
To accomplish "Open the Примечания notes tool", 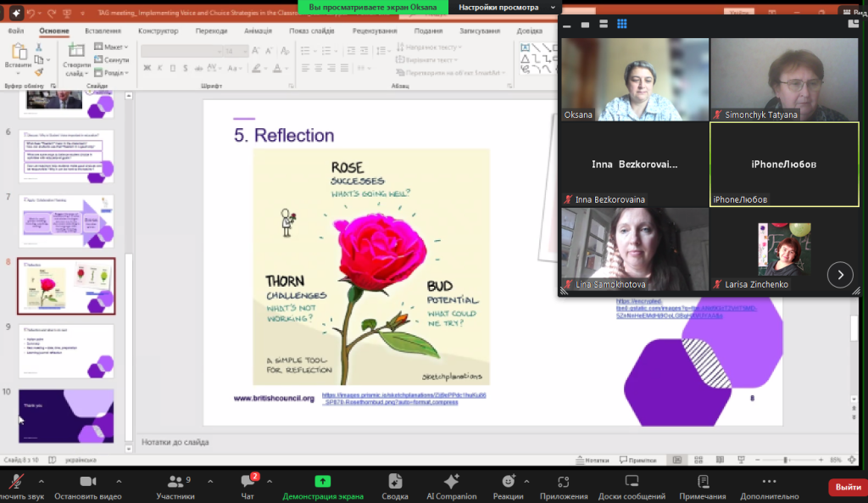I will click(702, 483).
